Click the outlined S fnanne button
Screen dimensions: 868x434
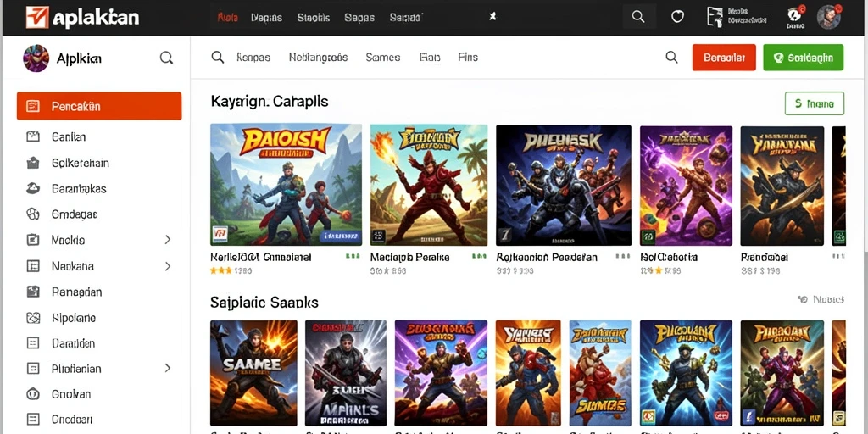[x=815, y=103]
